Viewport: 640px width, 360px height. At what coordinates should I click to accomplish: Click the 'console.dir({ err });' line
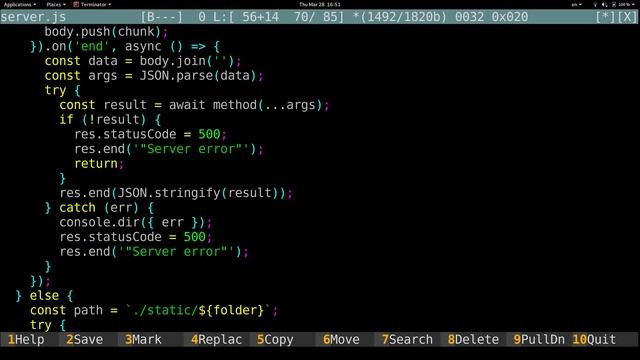pyautogui.click(x=136, y=222)
